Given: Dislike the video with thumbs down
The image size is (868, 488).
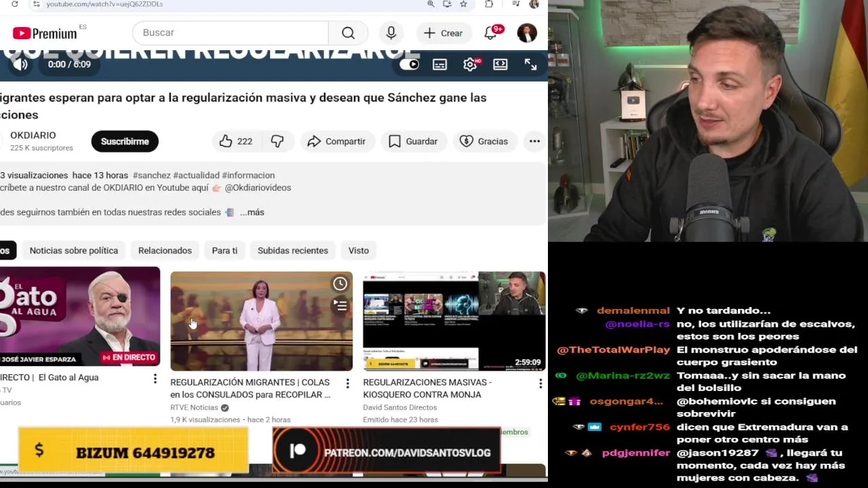Looking at the screenshot, I should tap(277, 141).
